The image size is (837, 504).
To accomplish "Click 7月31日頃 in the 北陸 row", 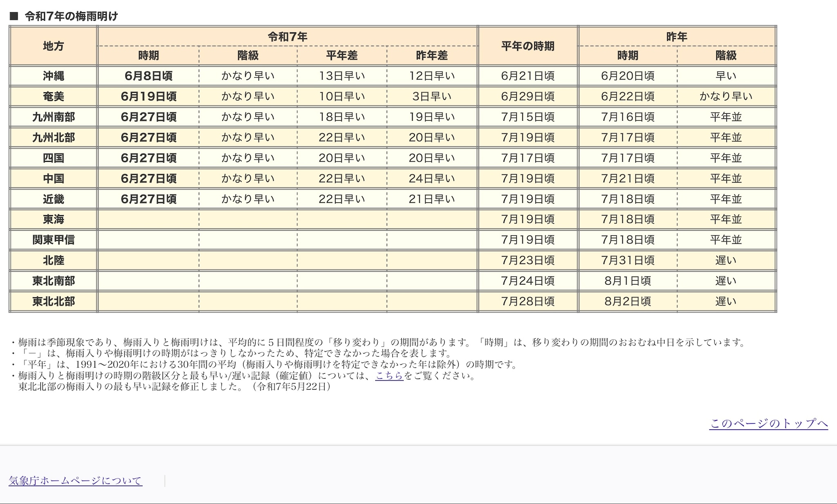I will pyautogui.click(x=627, y=261).
